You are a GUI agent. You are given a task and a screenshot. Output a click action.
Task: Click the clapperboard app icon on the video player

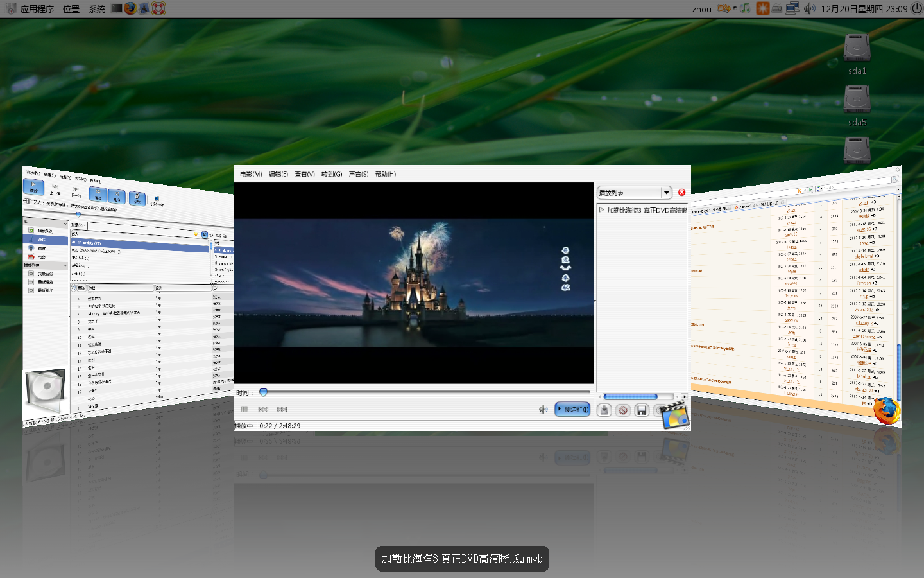pyautogui.click(x=674, y=415)
